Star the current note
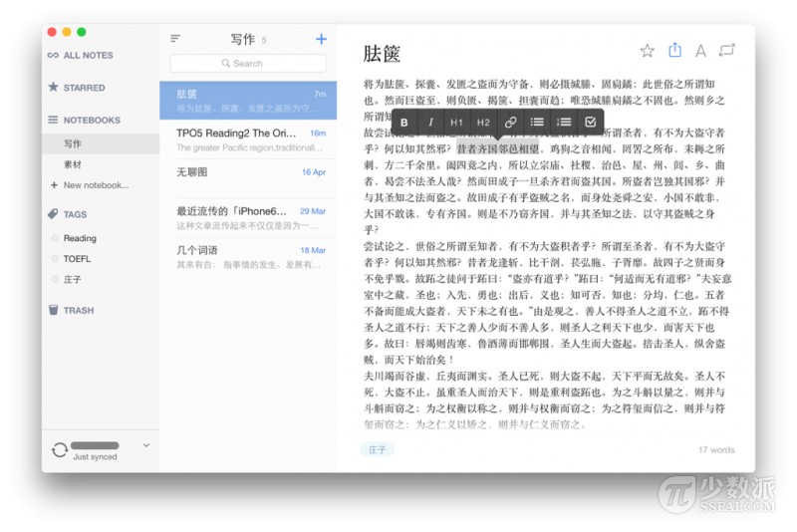Screen dimensions: 797x532 pyautogui.click(x=647, y=51)
